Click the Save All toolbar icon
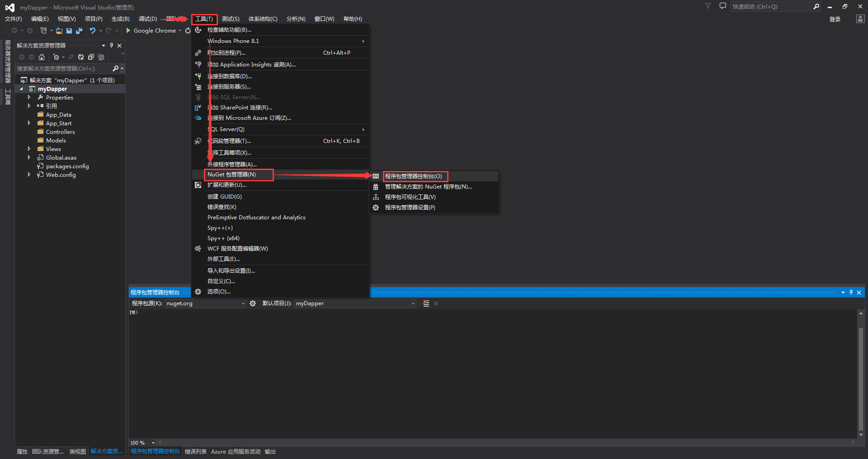The image size is (868, 459). (x=79, y=31)
